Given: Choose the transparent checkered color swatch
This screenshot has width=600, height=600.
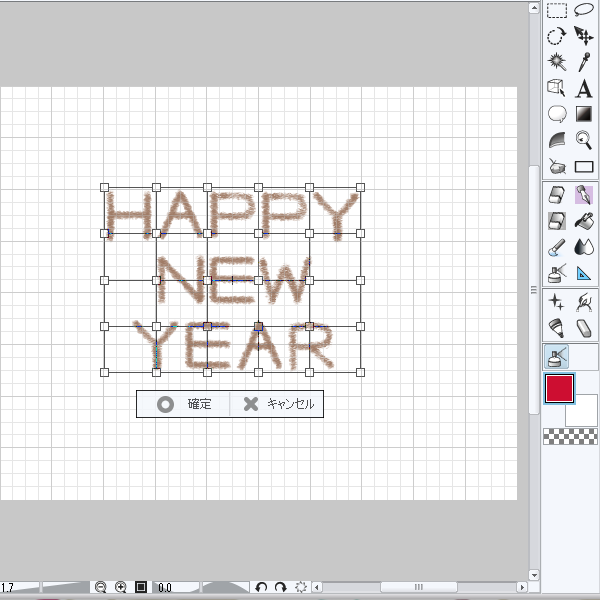Looking at the screenshot, I should click(570, 437).
